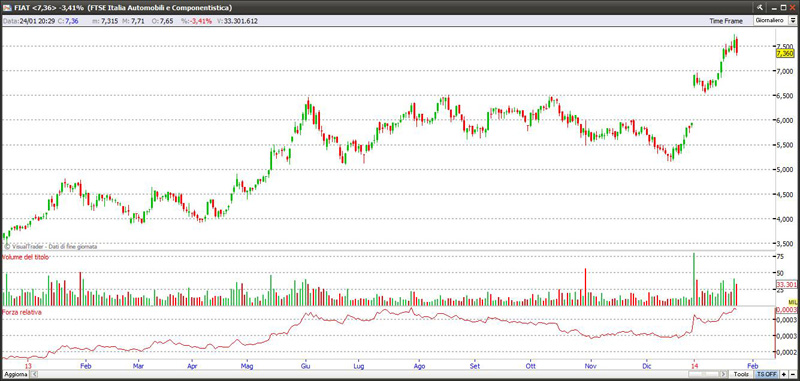Click the FIAT chart window icon
The width and height of the screenshot is (800, 381).
6,8
